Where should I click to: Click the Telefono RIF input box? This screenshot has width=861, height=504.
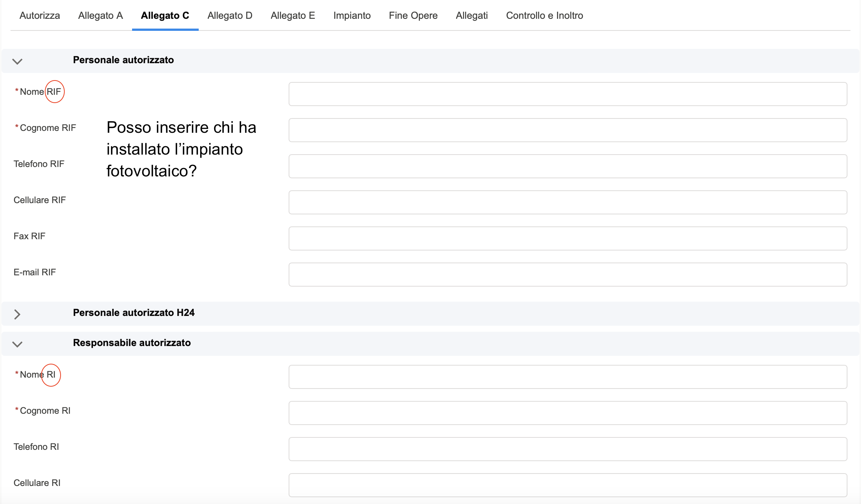(567, 166)
